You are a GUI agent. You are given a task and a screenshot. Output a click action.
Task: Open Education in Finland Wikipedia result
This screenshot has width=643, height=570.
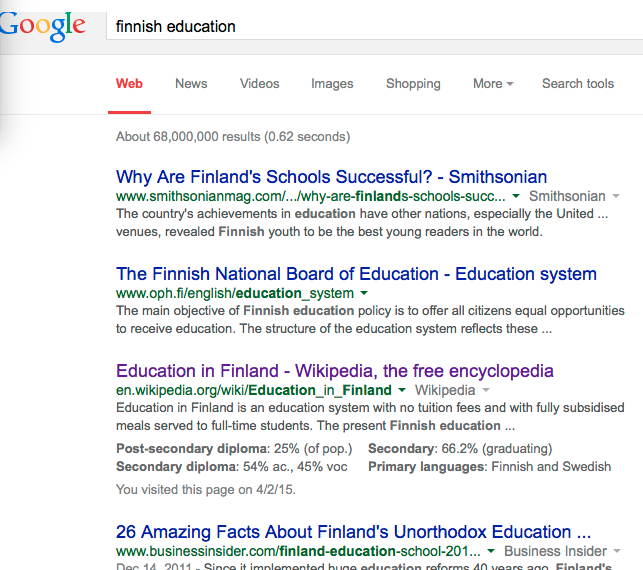point(335,371)
